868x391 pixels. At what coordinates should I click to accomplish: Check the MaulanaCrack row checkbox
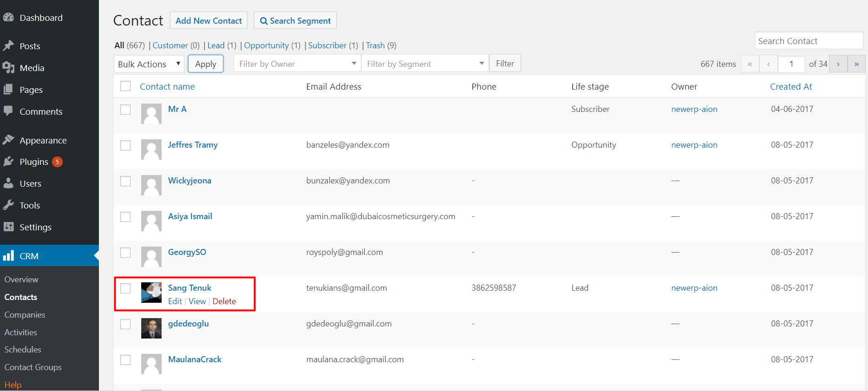point(125,360)
